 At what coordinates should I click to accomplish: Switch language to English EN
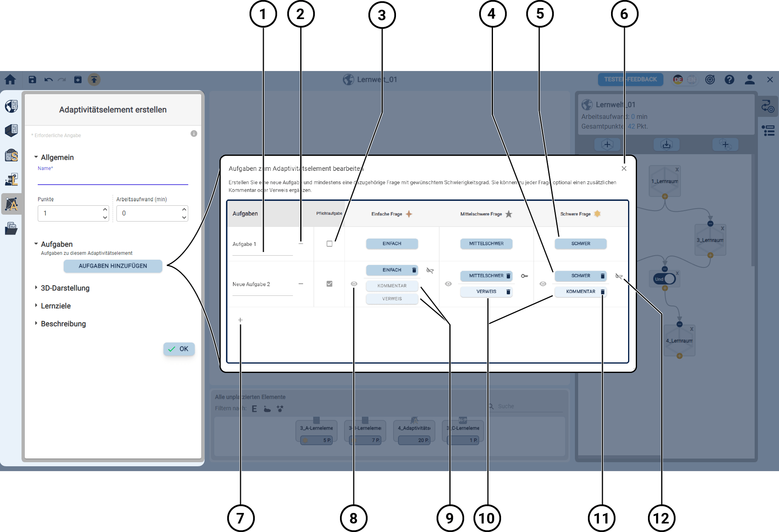pos(692,80)
